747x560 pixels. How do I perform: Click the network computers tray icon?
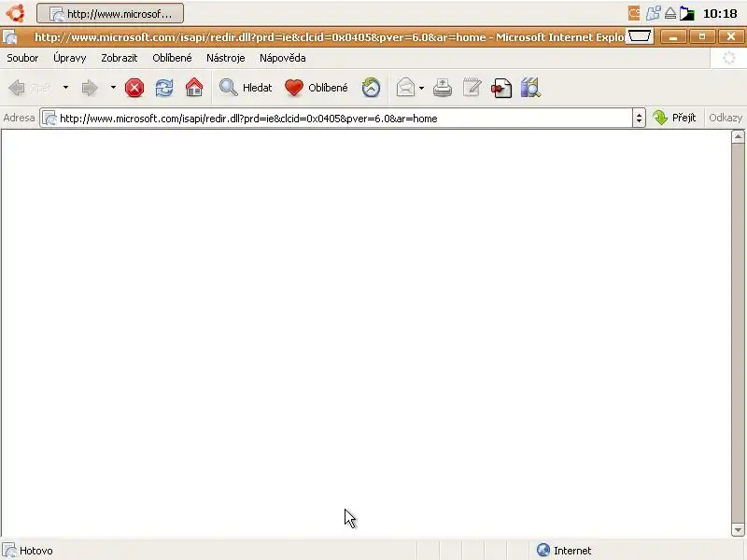pyautogui.click(x=653, y=13)
